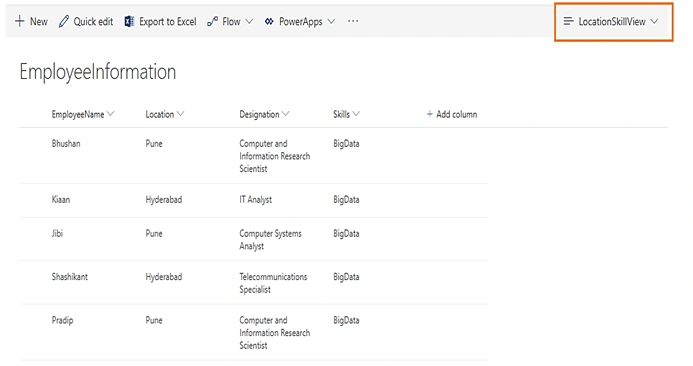Click the Flow menu label

coord(231,21)
